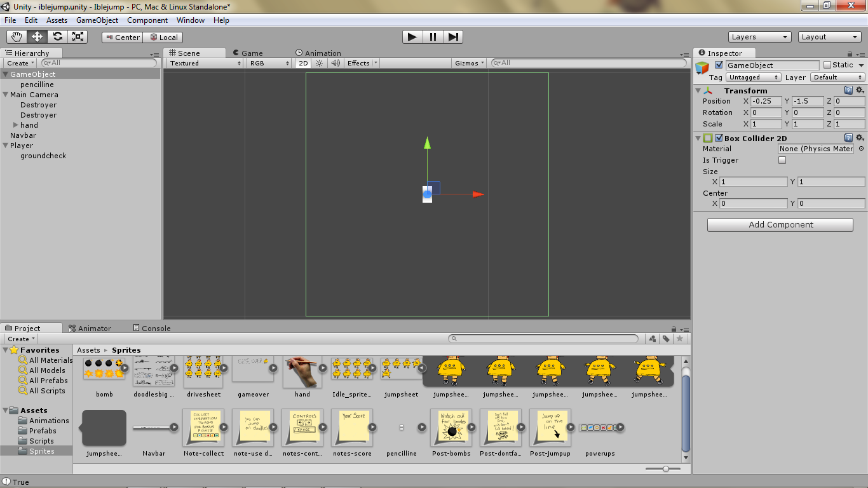Select the bomb sprite in the Project panel
The image size is (868, 488).
point(104,369)
